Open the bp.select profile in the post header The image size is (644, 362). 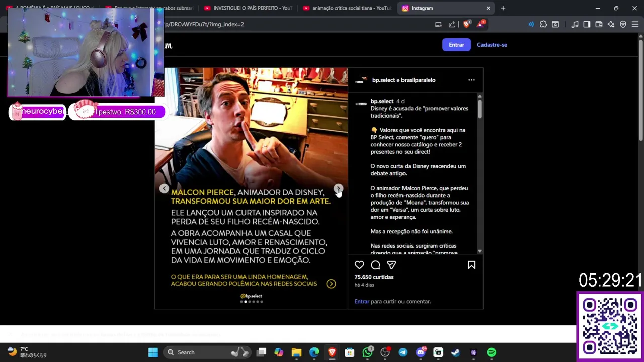[x=383, y=80]
